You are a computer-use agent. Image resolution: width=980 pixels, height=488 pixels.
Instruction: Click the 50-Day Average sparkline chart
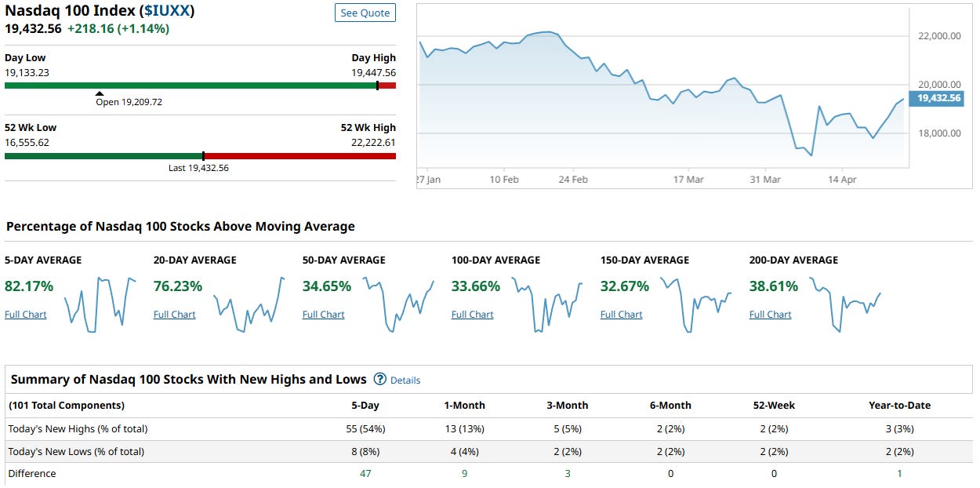[397, 304]
